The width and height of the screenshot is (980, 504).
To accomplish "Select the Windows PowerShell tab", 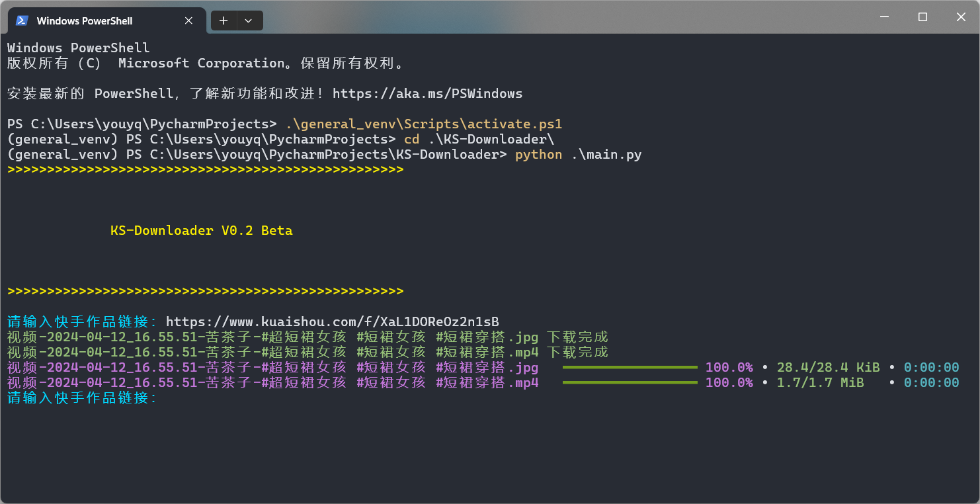I will (106, 21).
